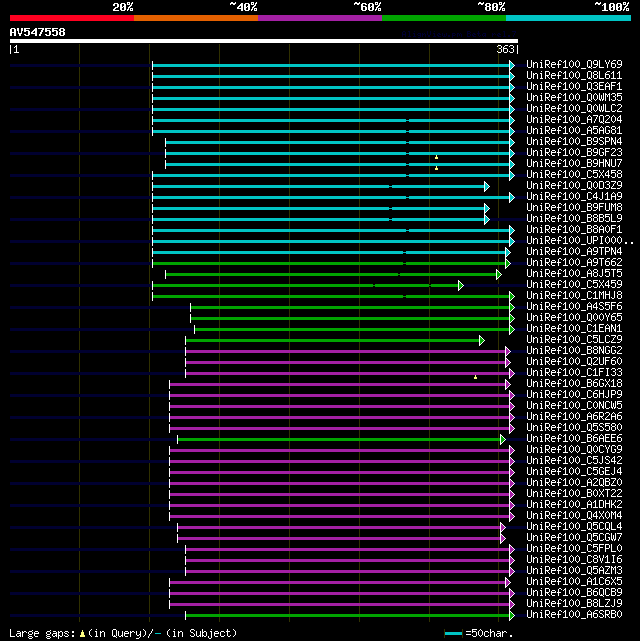640x641 pixels.
Task: Click the UniRef100_B8LZJ9 label
Action: 574,604
